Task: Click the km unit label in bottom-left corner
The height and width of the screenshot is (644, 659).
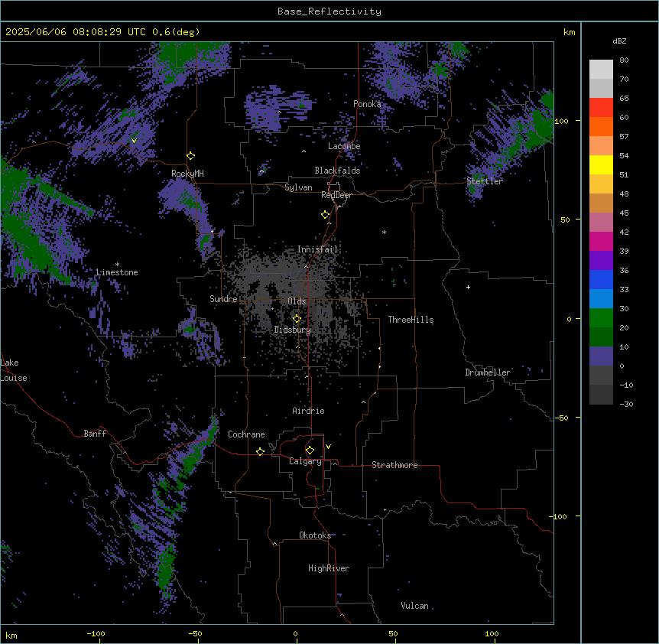Action: tap(11, 635)
